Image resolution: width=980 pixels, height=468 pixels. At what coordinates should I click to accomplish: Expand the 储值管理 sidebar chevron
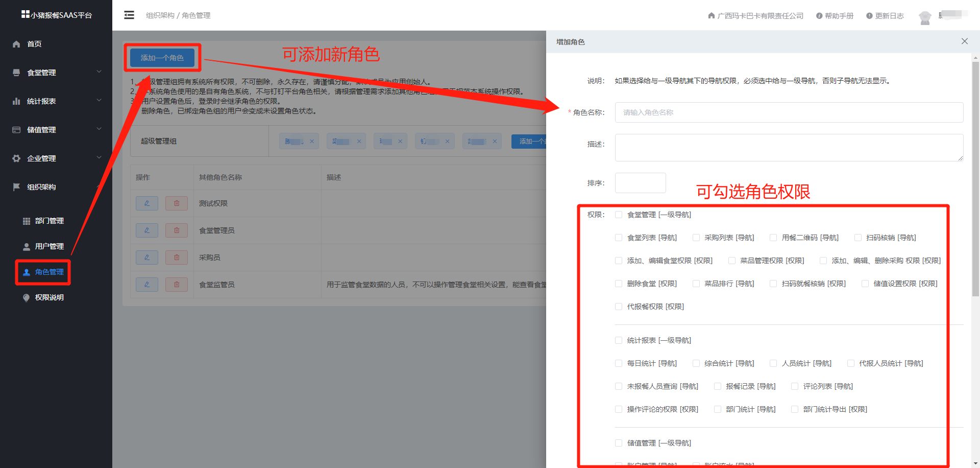point(99,129)
